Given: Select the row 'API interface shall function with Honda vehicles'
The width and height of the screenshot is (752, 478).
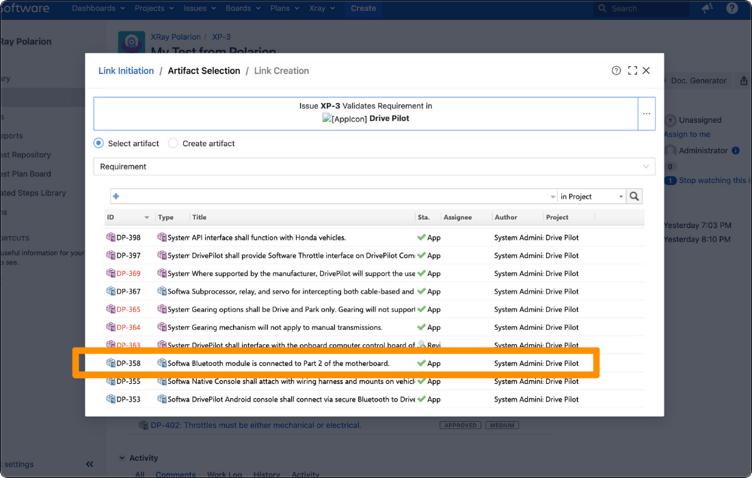Looking at the screenshot, I should (x=374, y=237).
